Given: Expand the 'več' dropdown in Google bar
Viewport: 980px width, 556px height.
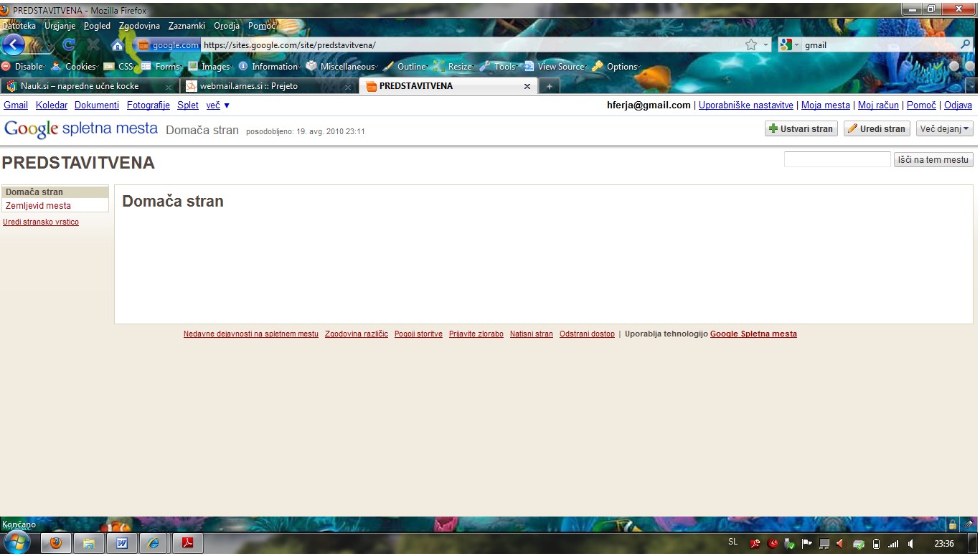Looking at the screenshot, I should pyautogui.click(x=218, y=105).
